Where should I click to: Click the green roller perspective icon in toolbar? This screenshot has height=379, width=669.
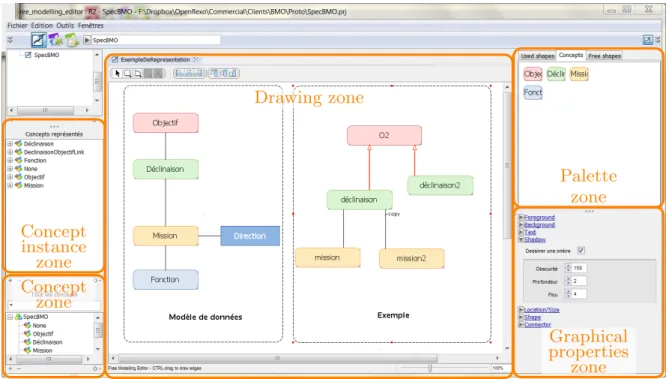(x=72, y=40)
